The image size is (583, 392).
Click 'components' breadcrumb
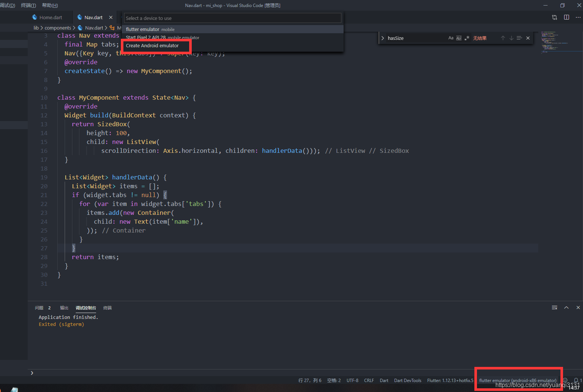click(58, 28)
